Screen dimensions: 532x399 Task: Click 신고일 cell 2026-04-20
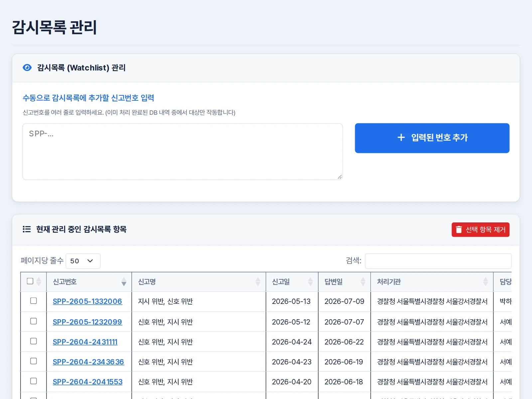pos(292,382)
